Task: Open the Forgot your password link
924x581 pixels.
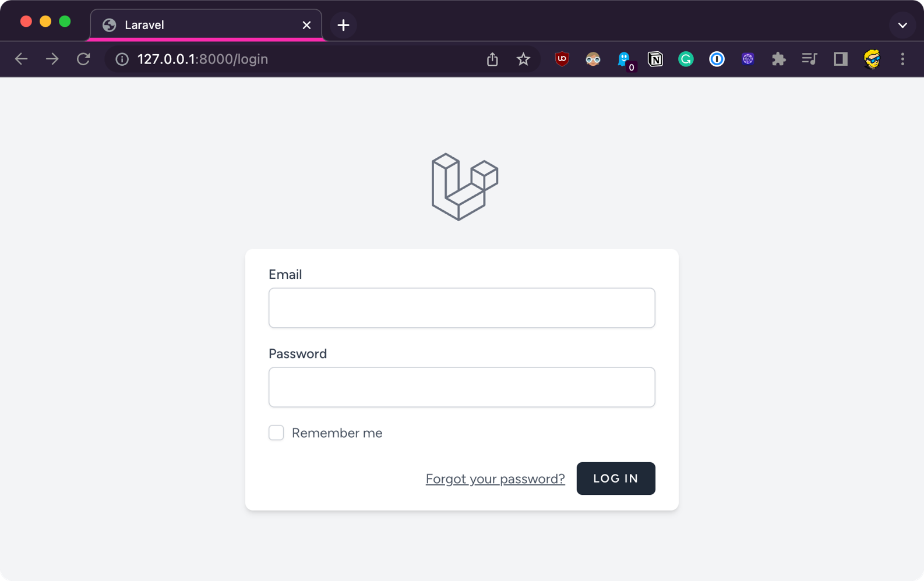Action: [x=495, y=479]
